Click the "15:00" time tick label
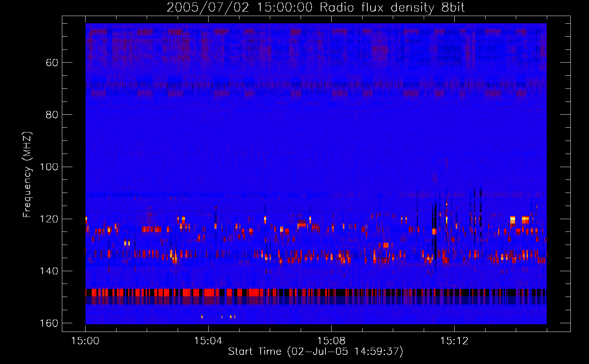Screen dimensions: 589x364 click(x=86, y=341)
